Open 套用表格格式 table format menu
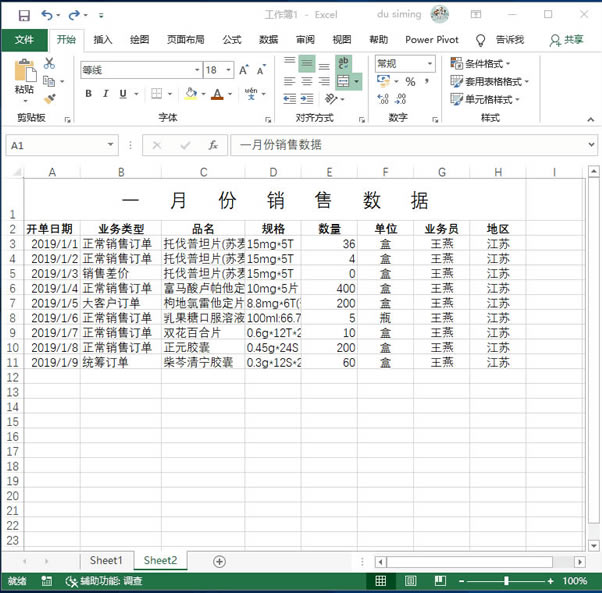602x593 pixels. [490, 81]
